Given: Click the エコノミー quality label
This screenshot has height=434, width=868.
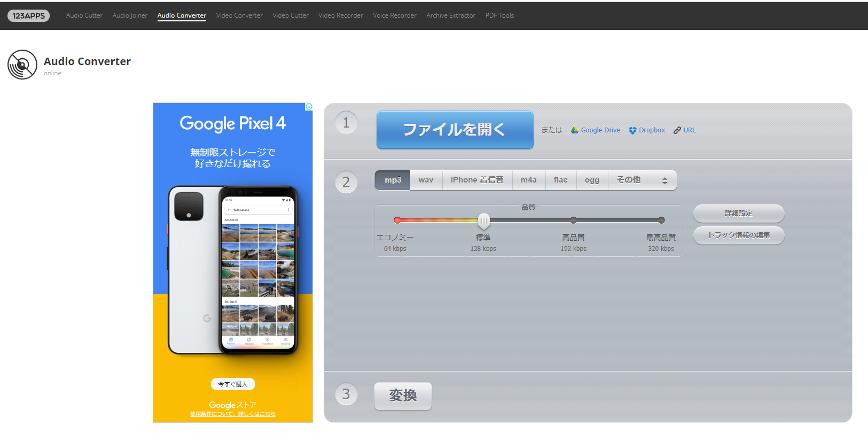Looking at the screenshot, I should [395, 238].
